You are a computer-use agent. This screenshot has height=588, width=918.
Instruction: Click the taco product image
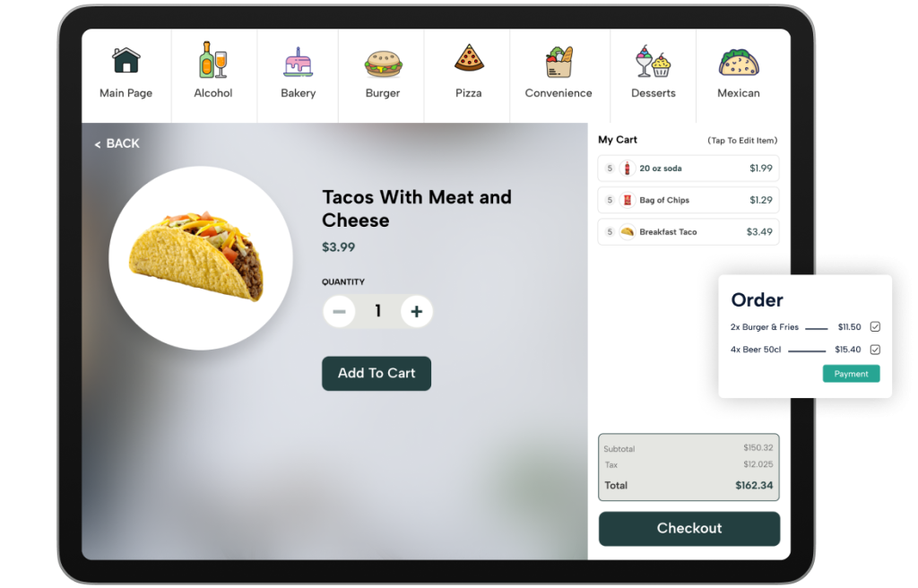pos(200,258)
